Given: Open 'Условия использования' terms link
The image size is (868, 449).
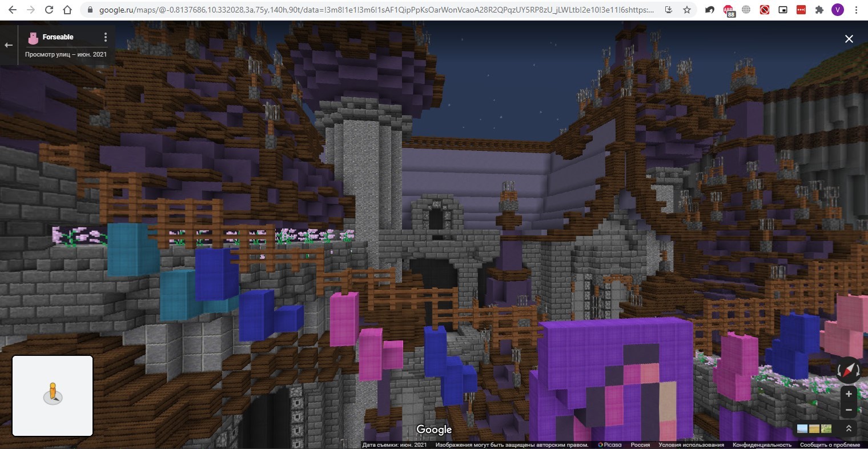Looking at the screenshot, I should click(x=691, y=445).
